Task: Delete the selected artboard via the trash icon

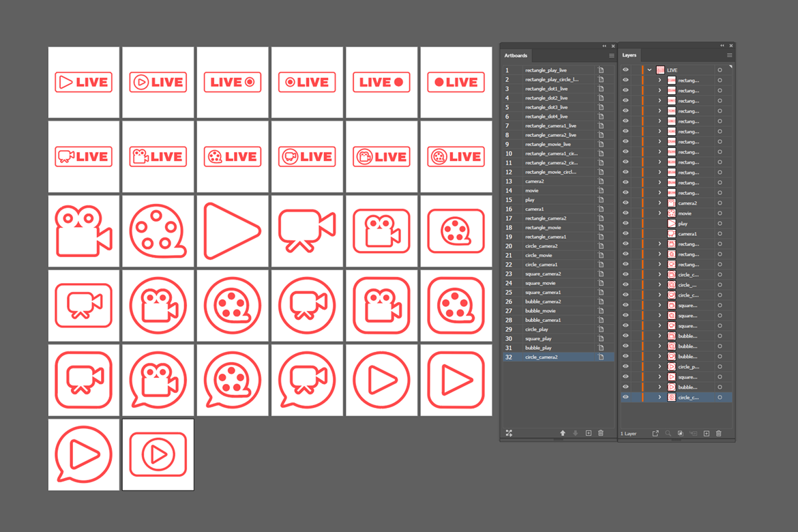Action: [x=600, y=433]
